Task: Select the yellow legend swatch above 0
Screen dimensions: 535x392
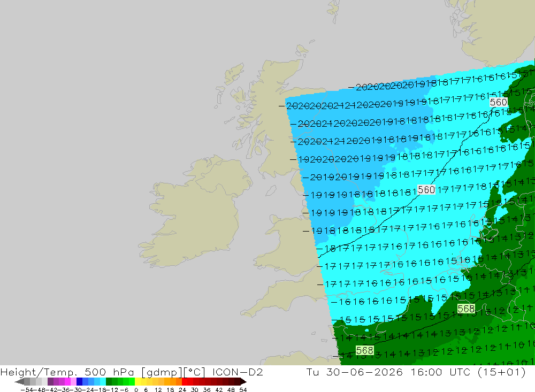Action: tap(138, 381)
